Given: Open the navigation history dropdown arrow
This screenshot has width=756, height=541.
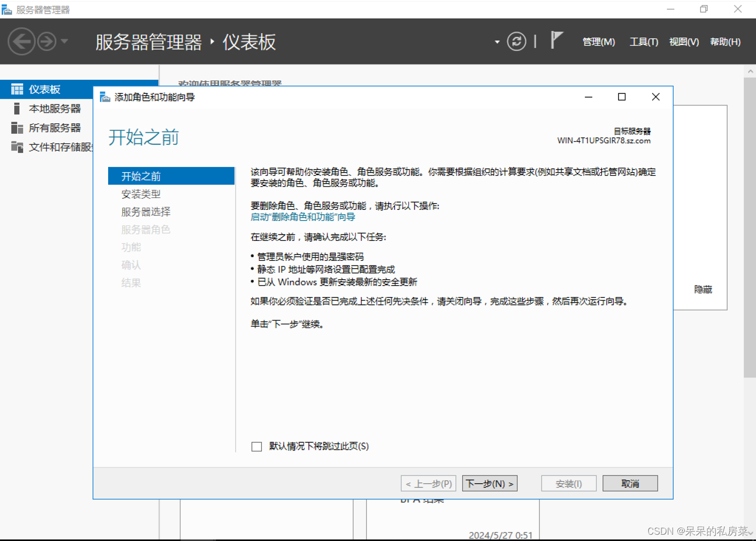Looking at the screenshot, I should pyautogui.click(x=65, y=41).
